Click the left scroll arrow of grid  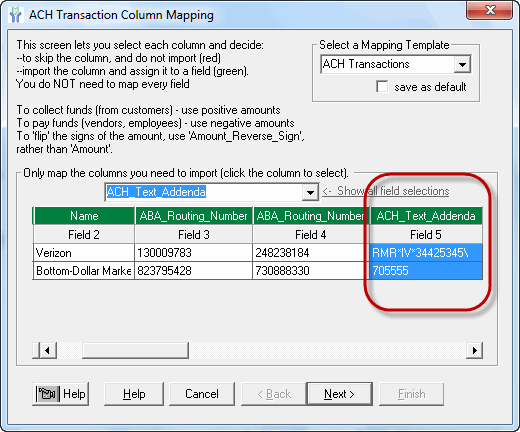point(47,350)
